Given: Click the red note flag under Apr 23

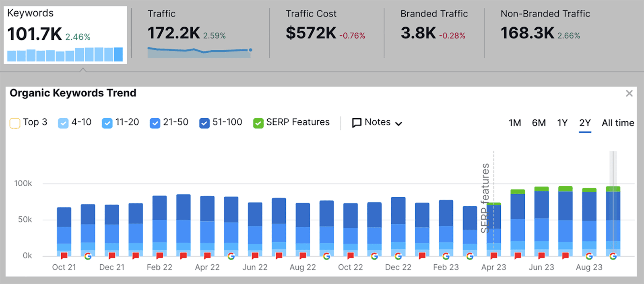Looking at the screenshot, I should point(493,256).
